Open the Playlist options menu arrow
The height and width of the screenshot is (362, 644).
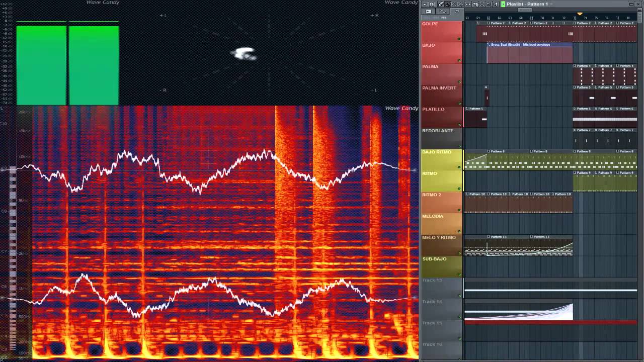425,4
